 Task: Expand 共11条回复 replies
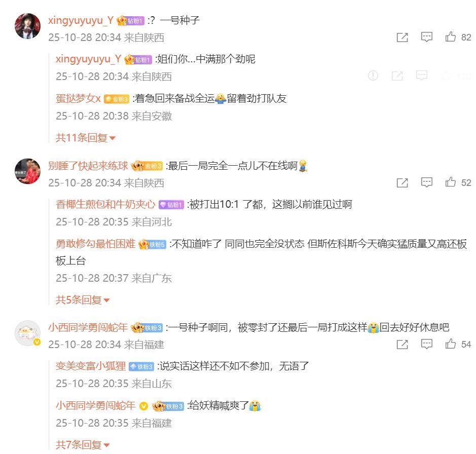click(85, 138)
